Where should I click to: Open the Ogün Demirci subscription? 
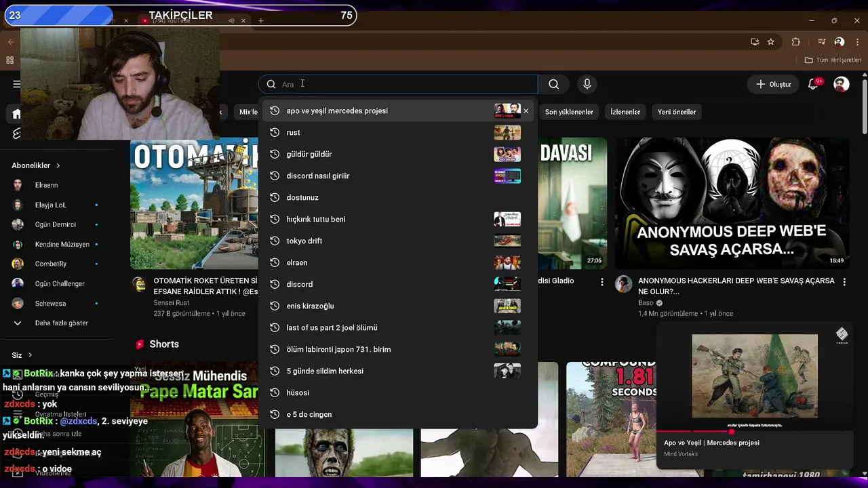(57, 224)
